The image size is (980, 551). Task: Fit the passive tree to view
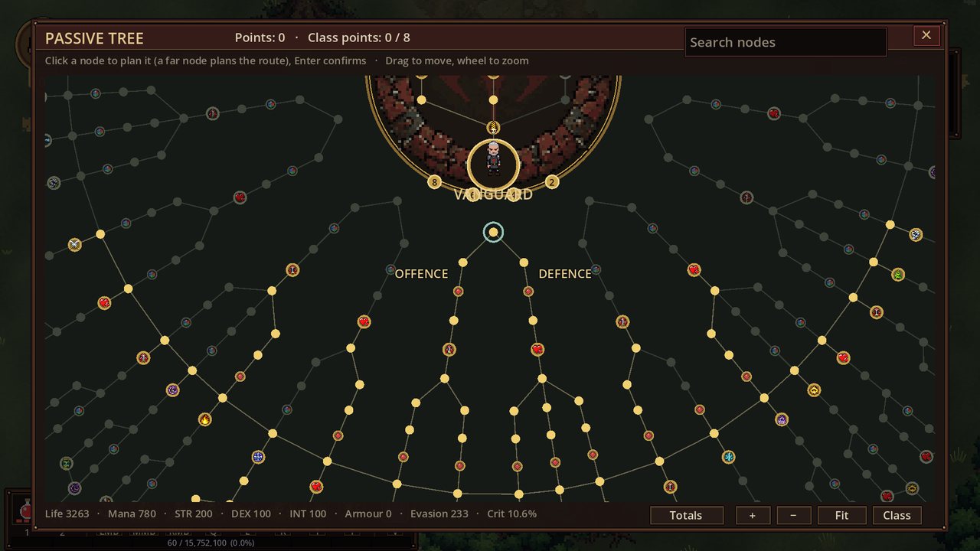[x=841, y=515]
